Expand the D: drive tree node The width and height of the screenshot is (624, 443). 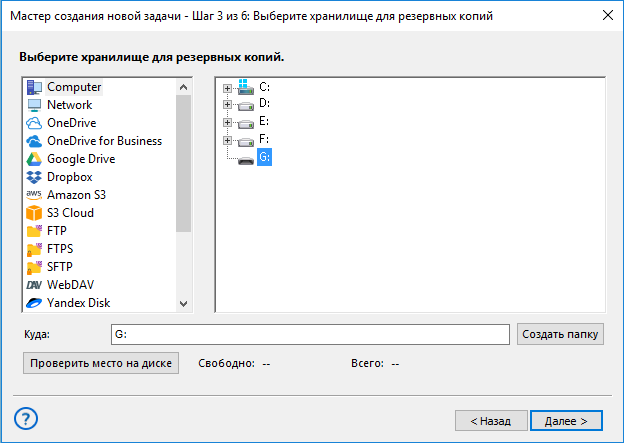(x=228, y=105)
